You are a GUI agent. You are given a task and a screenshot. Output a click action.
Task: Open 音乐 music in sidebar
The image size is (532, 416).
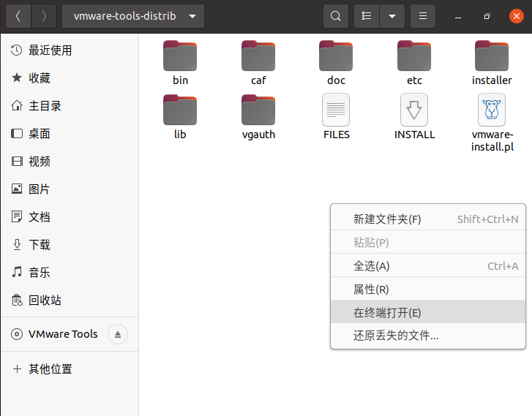(70, 273)
